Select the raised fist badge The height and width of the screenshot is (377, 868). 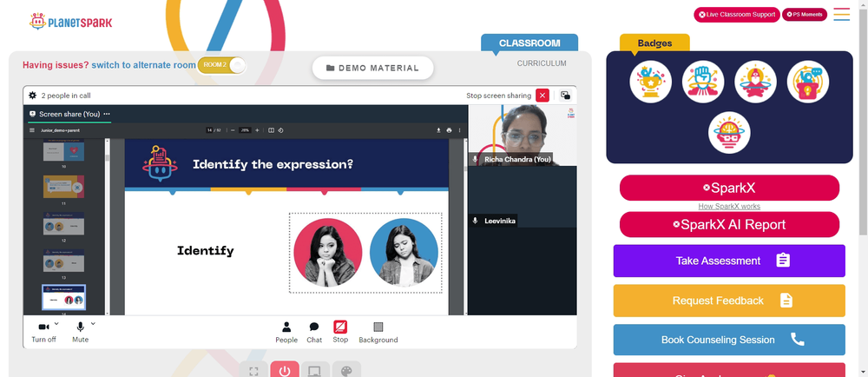[x=703, y=82]
